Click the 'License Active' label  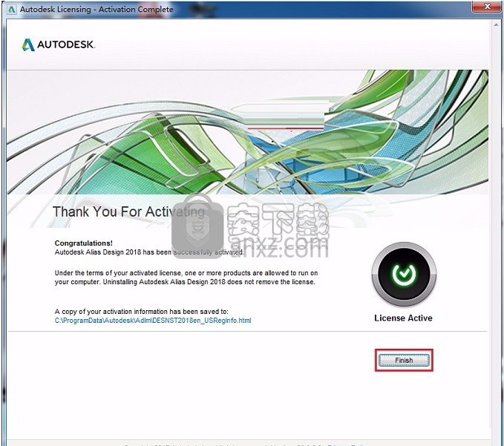pos(403,318)
